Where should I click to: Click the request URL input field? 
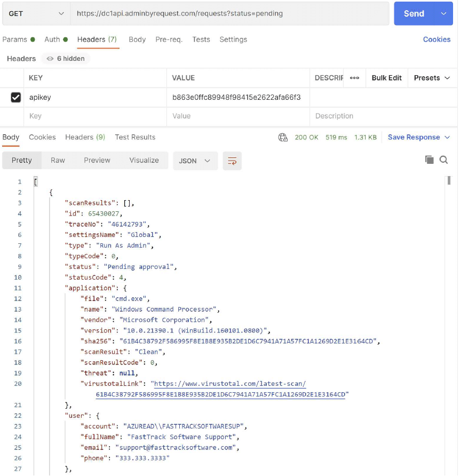(229, 13)
